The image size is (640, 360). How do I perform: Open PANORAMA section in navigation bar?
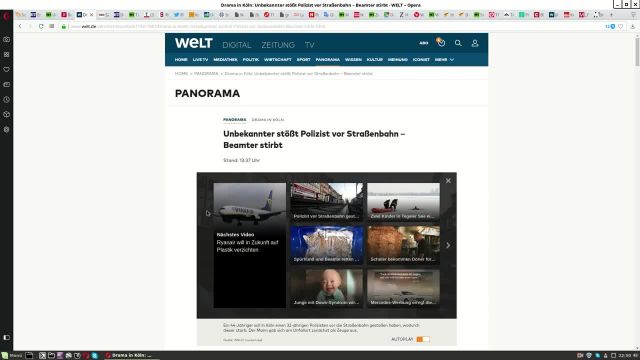[x=327, y=60]
